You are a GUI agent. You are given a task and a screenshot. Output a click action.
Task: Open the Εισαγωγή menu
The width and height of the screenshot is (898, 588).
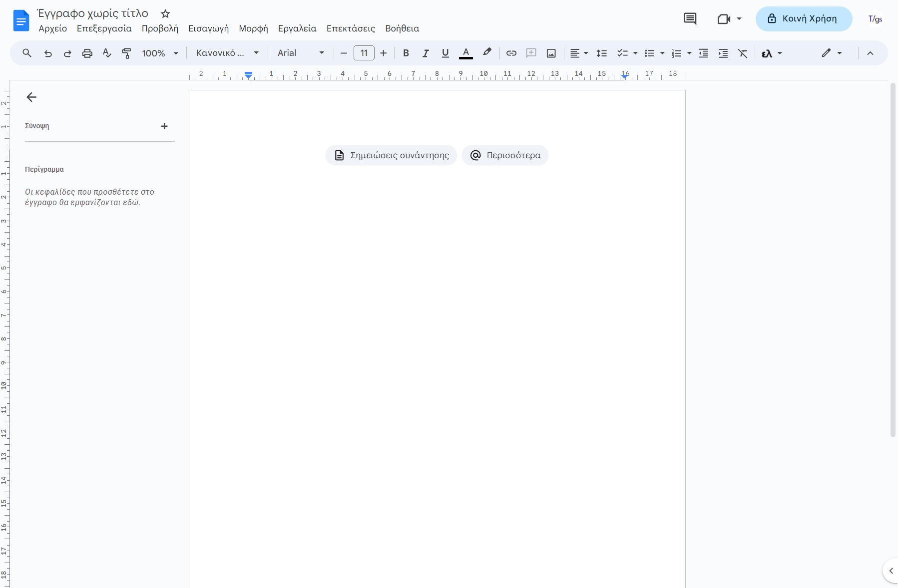pos(208,28)
